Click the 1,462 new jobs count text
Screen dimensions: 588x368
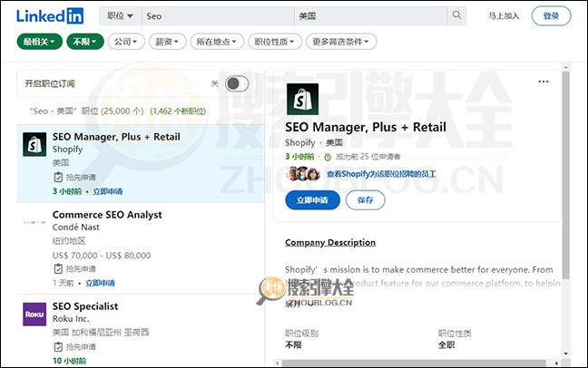(x=178, y=111)
